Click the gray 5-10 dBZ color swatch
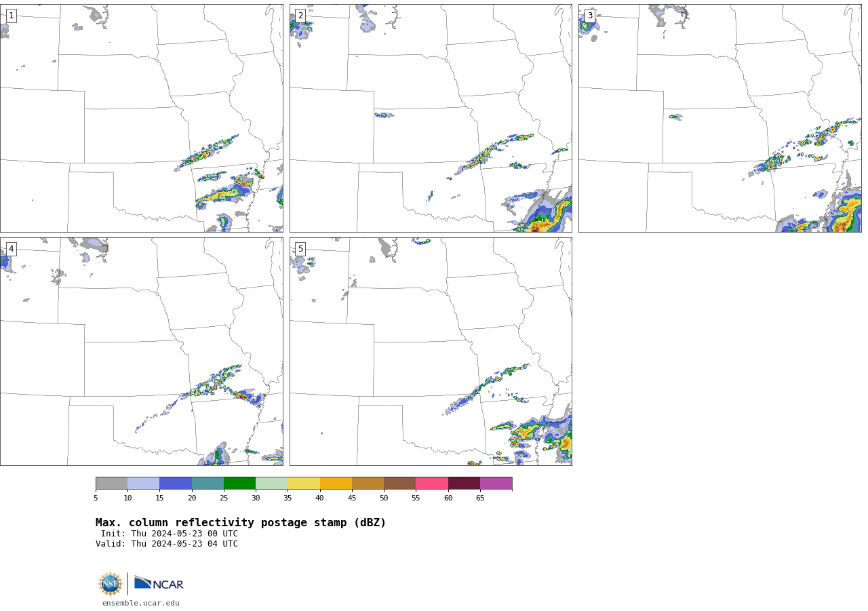The image size is (868, 611). pyautogui.click(x=111, y=483)
